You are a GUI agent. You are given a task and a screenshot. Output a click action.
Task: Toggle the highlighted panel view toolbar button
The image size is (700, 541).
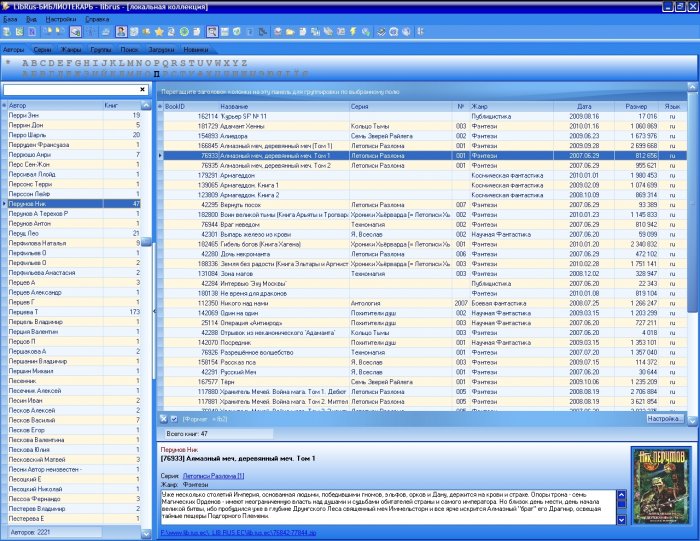click(213, 32)
